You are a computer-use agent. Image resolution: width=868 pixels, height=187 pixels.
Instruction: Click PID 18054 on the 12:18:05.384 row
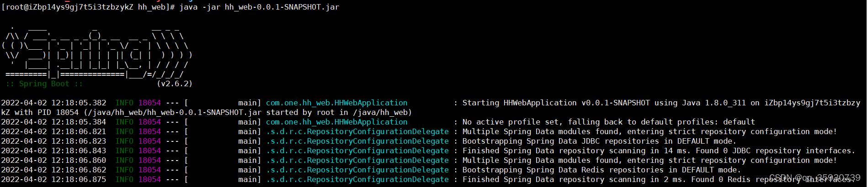tap(149, 122)
